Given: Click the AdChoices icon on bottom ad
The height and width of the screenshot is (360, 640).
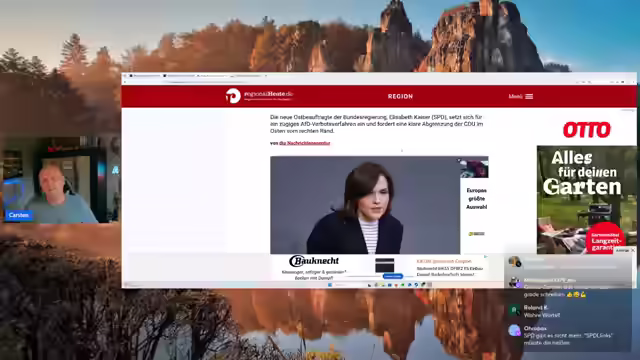Looking at the screenshot, I should [x=486, y=257].
